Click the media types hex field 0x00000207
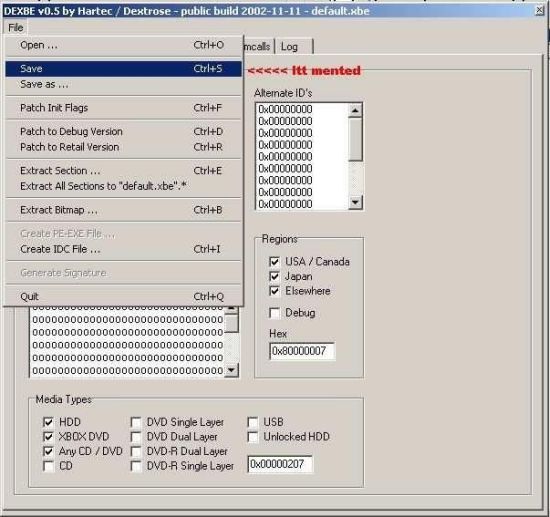Viewport: 550px width, 517px height. [280, 464]
